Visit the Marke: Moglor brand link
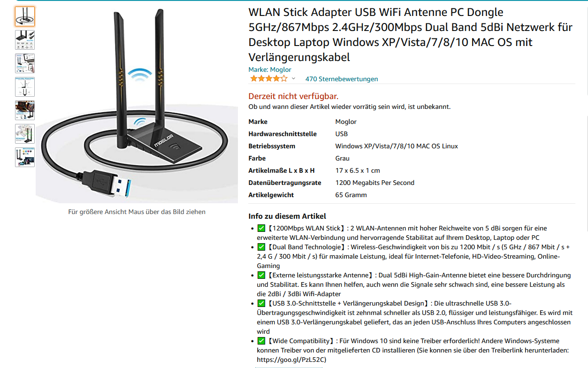 270,69
